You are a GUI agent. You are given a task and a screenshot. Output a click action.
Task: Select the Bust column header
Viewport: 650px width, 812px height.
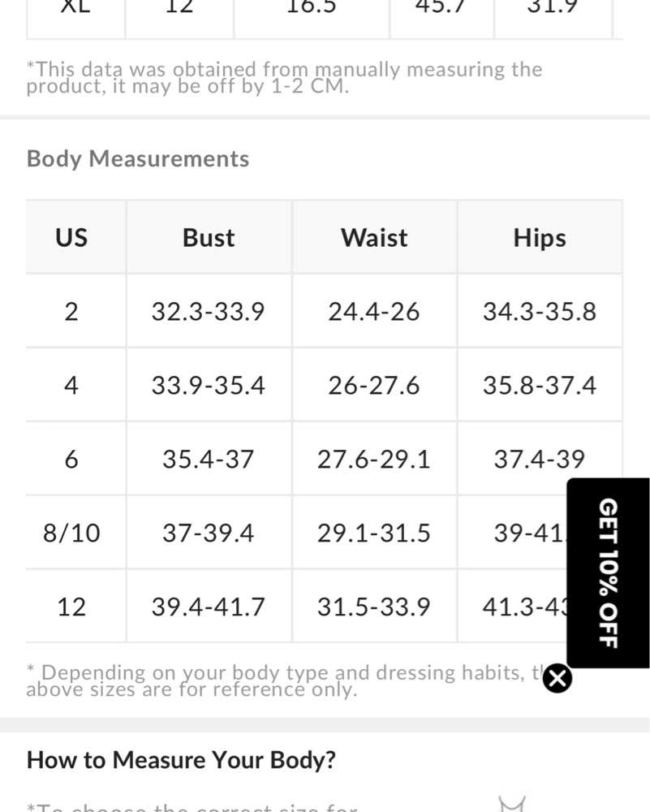[x=209, y=238]
